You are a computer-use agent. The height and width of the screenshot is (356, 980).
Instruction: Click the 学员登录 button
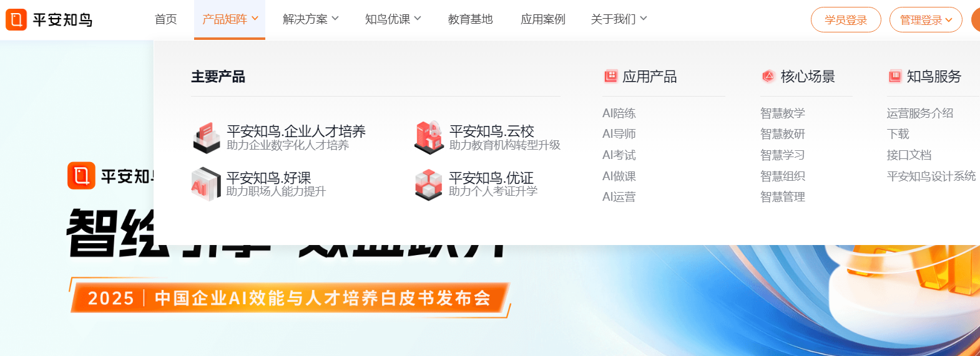[846, 20]
